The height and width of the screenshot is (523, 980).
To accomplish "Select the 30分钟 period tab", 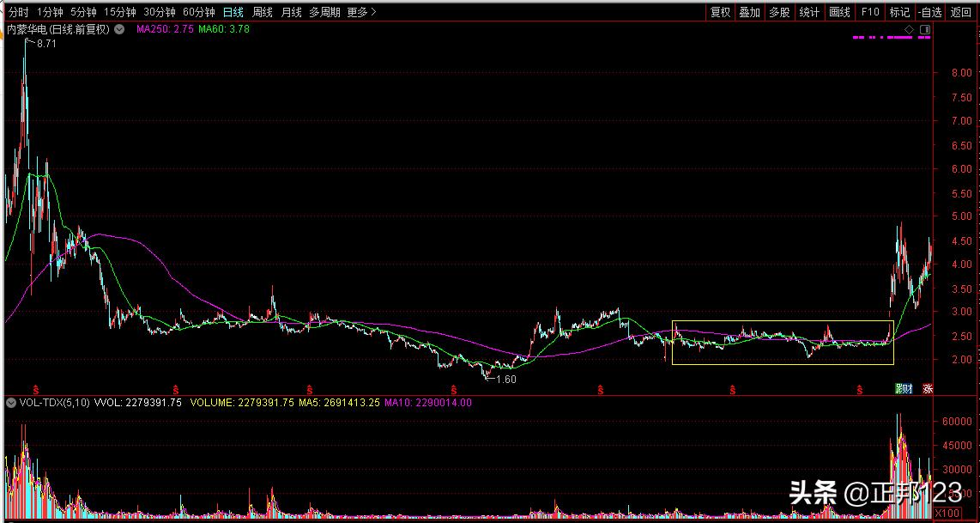I will pos(160,12).
